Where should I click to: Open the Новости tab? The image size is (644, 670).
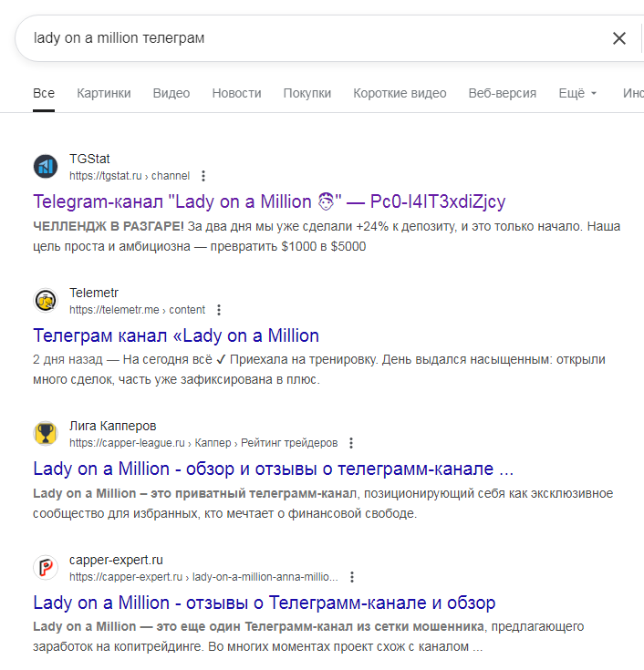coord(236,93)
